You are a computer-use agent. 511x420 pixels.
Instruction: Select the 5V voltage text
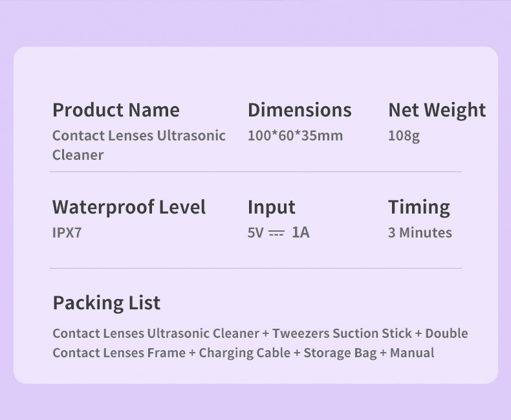point(255,233)
